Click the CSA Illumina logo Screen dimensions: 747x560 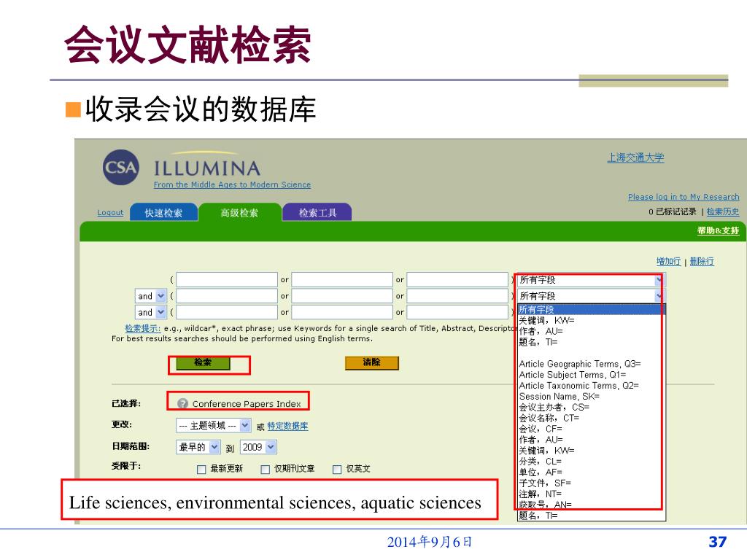point(120,167)
